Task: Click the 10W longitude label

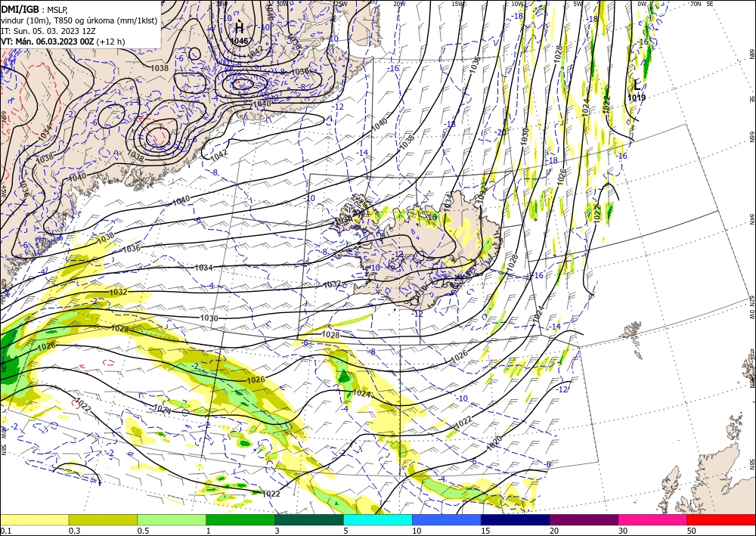Action: point(518,4)
